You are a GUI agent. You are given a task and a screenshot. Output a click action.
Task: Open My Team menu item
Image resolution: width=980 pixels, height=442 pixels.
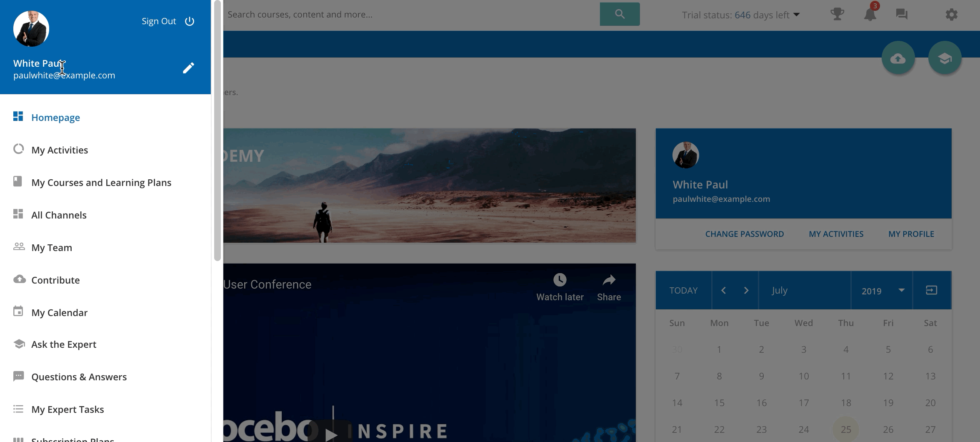pyautogui.click(x=52, y=248)
